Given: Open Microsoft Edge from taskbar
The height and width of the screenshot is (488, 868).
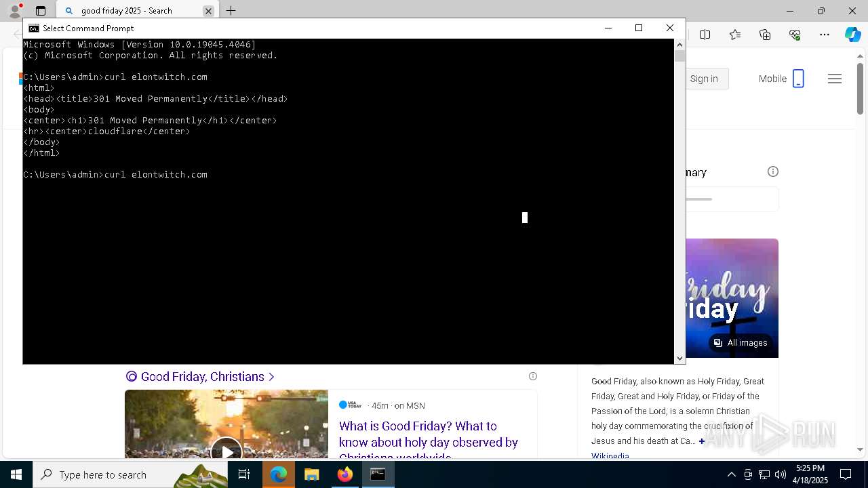Looking at the screenshot, I should click(x=279, y=474).
